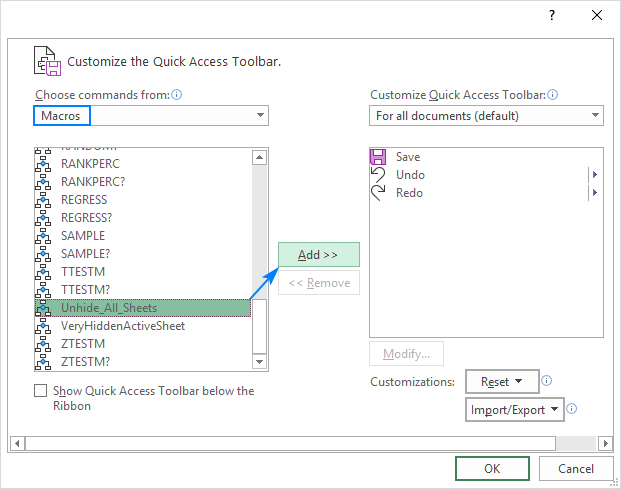Click the Cancel button

click(x=576, y=468)
